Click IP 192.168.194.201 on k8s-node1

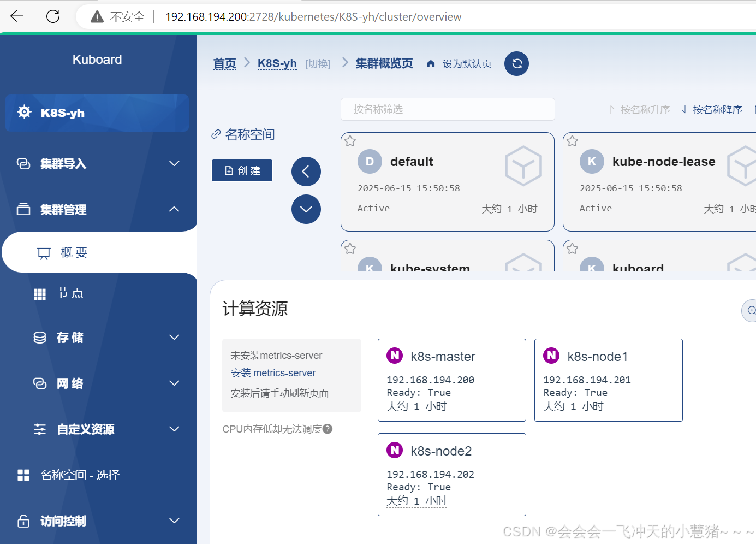click(x=587, y=380)
